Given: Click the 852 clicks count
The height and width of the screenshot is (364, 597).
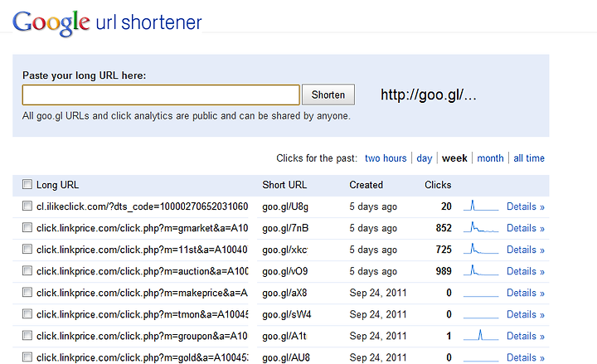Looking at the screenshot, I should point(444,228).
